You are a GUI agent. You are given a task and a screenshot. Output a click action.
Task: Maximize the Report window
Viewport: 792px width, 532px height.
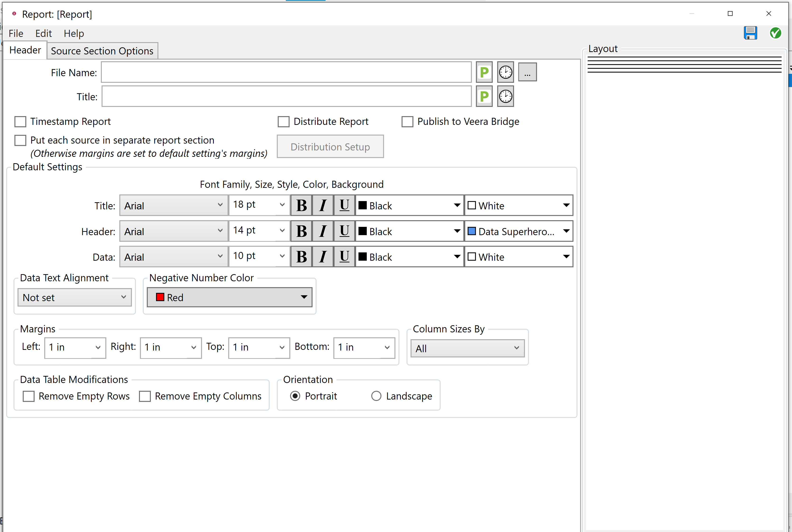pyautogui.click(x=730, y=13)
